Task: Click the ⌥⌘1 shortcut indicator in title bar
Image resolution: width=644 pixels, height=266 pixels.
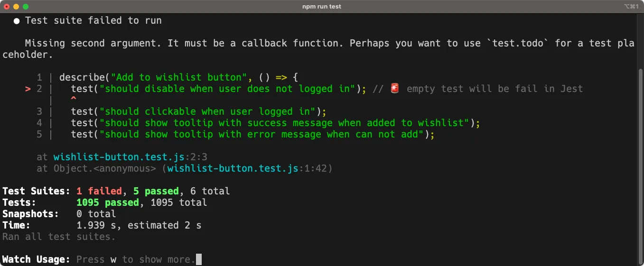Action: coord(632,7)
